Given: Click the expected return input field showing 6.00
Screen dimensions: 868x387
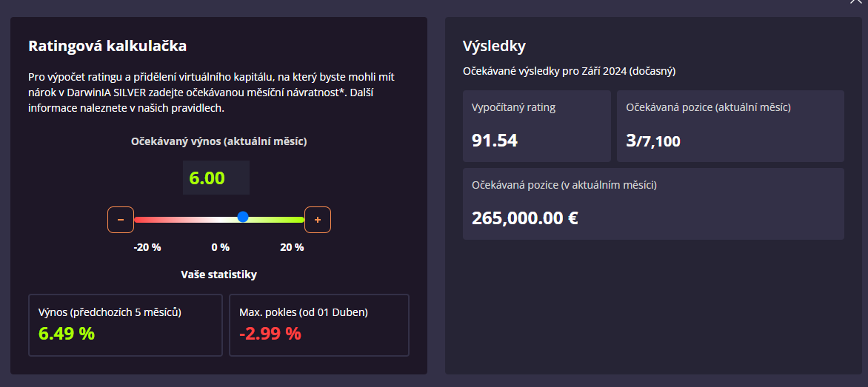Looking at the screenshot, I should [x=216, y=178].
